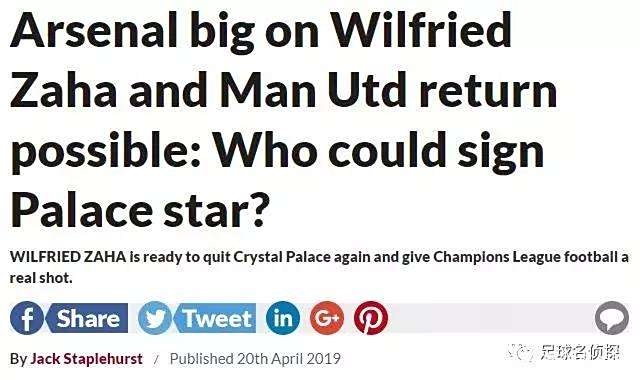Click the WeChat logo in the watermark
The image size is (640, 380).
(x=523, y=353)
